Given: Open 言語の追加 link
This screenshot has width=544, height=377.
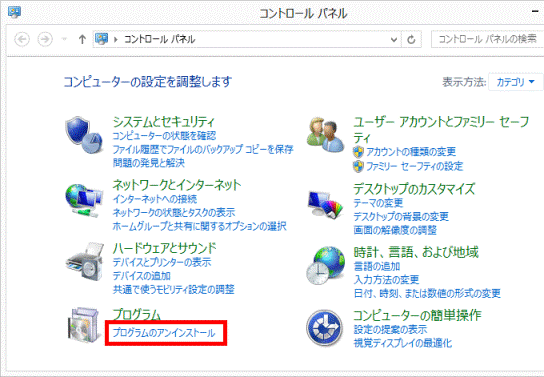Looking at the screenshot, I should point(377,266).
